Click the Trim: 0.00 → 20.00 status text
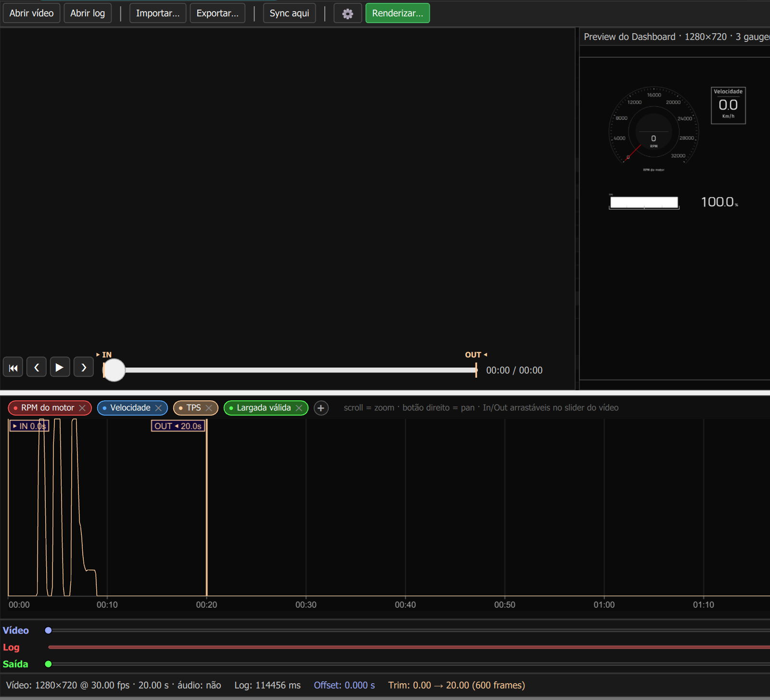 457,685
